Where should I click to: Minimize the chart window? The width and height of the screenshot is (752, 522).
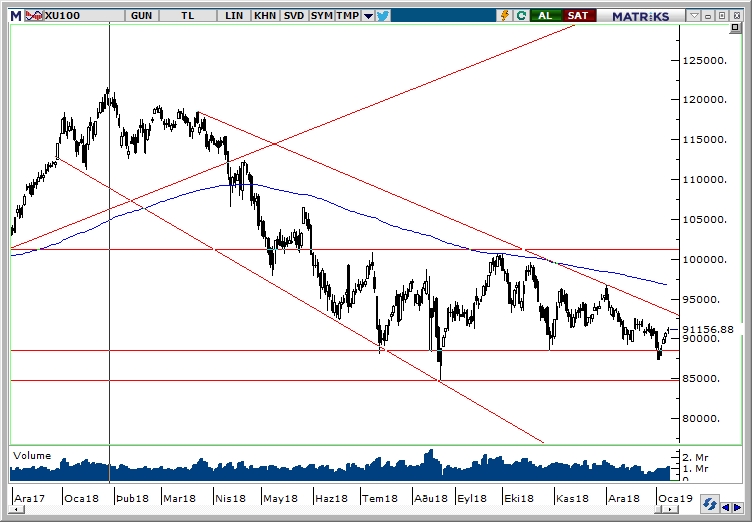point(708,16)
